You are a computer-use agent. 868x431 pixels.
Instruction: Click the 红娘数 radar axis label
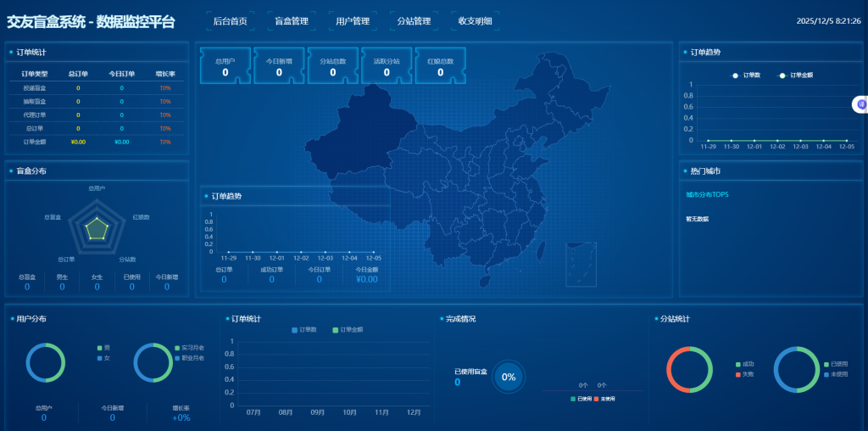tap(142, 217)
